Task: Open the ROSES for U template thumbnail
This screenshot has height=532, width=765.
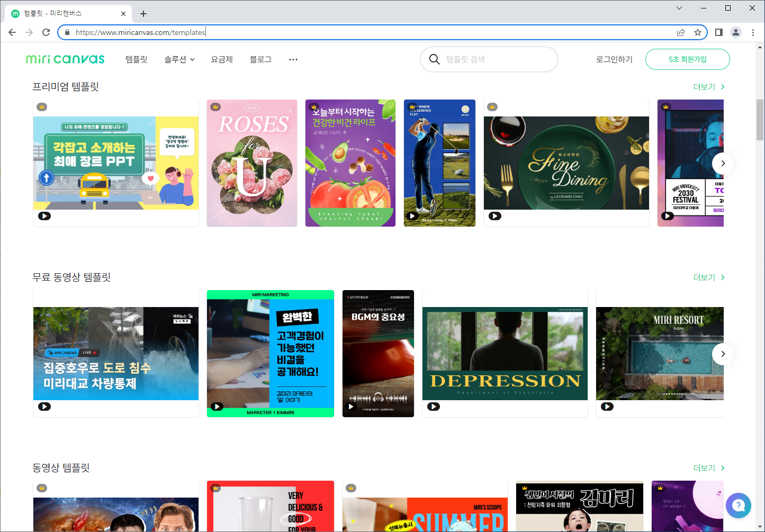Action: (252, 163)
